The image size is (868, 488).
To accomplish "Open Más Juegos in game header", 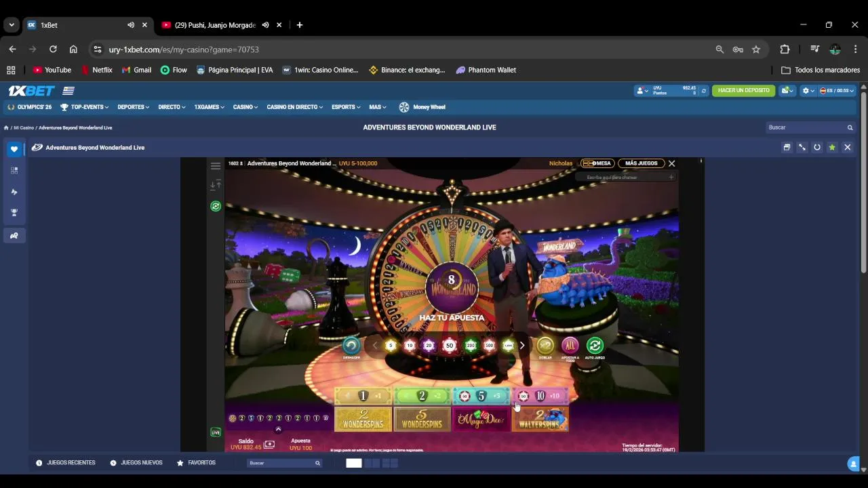I will click(x=642, y=163).
